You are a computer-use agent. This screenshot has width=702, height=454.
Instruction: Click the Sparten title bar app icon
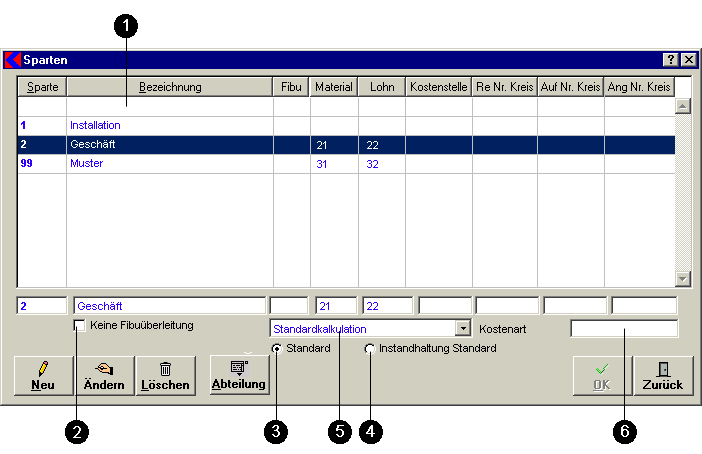(13, 60)
